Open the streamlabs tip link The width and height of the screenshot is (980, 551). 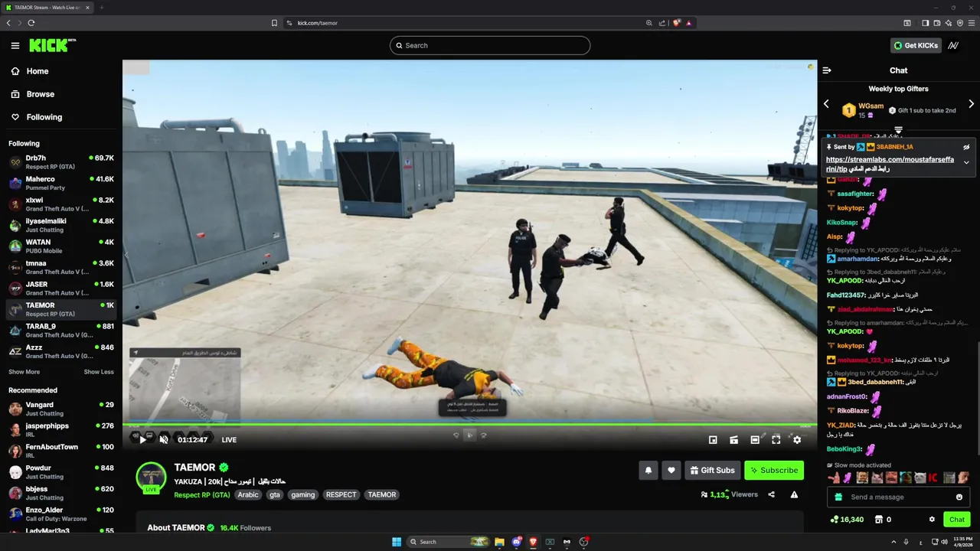890,164
